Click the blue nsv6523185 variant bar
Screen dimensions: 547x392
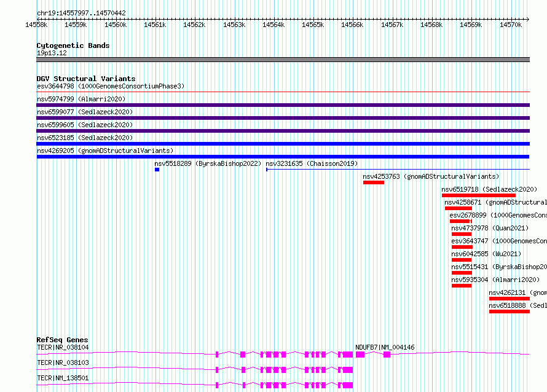pos(283,144)
